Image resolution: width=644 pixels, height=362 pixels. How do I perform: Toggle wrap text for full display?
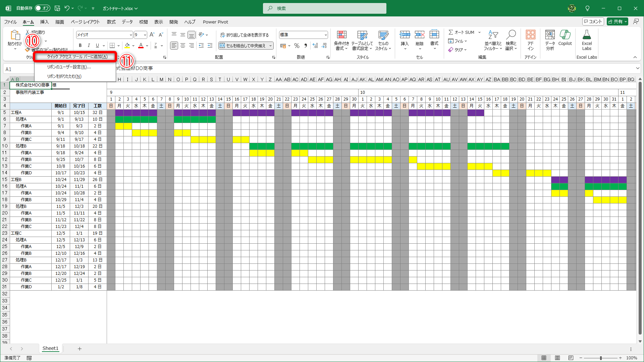(x=245, y=35)
